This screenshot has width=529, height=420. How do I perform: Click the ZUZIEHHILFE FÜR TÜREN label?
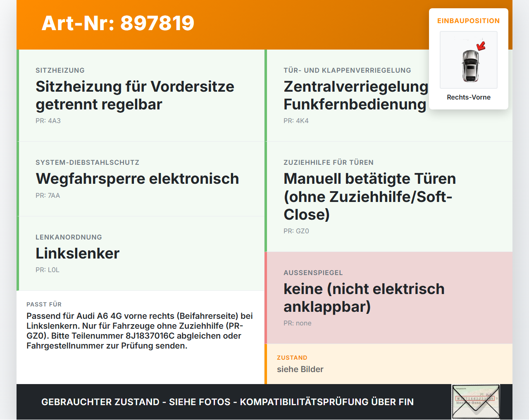click(329, 162)
